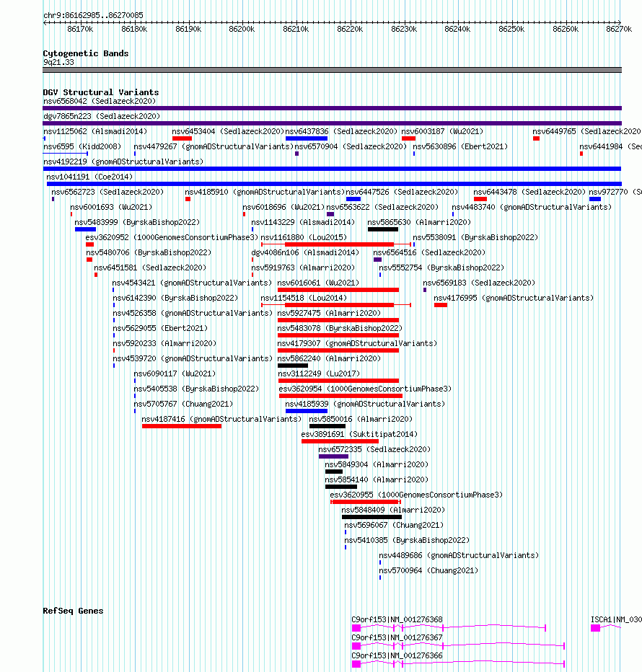Click nsv4543421 (gnomADStructuralVariants) label
The height and width of the screenshot is (672, 642).
(x=192, y=283)
